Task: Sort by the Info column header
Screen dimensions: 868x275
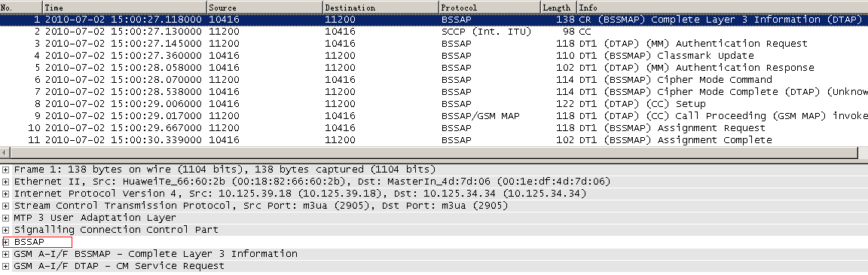Action: (x=723, y=8)
